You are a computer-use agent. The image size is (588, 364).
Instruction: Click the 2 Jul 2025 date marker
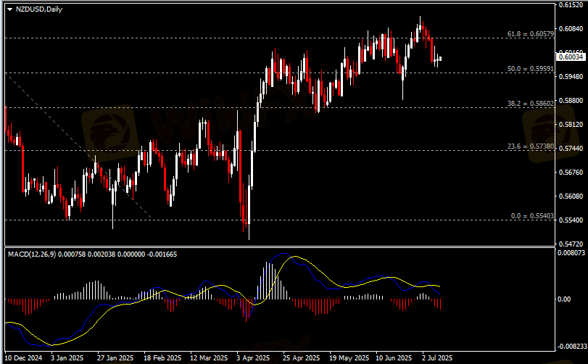(x=437, y=358)
